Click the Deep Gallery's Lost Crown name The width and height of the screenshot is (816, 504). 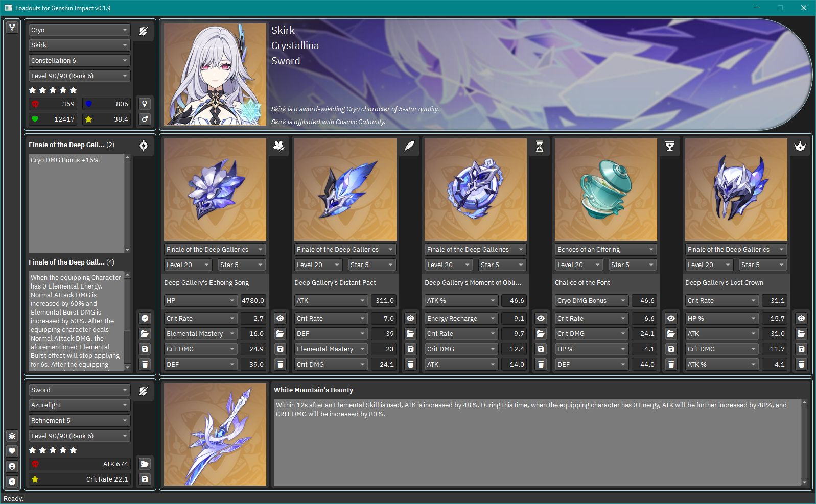[724, 283]
